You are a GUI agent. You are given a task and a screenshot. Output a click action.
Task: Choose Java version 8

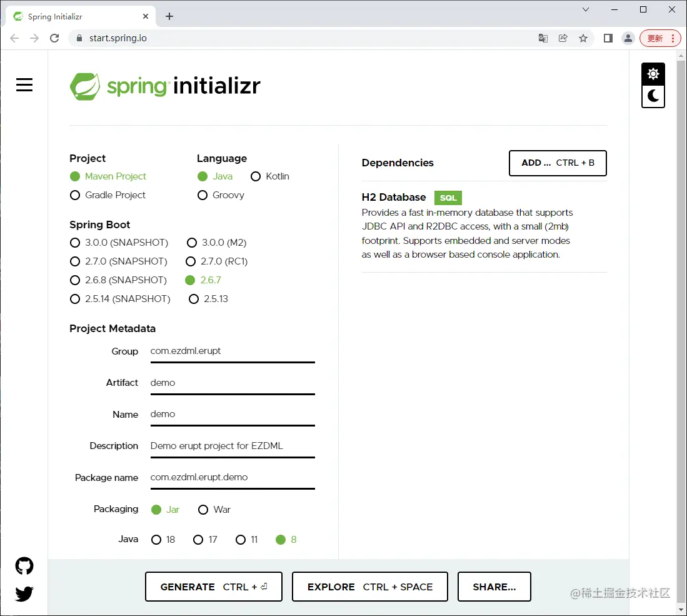286,540
